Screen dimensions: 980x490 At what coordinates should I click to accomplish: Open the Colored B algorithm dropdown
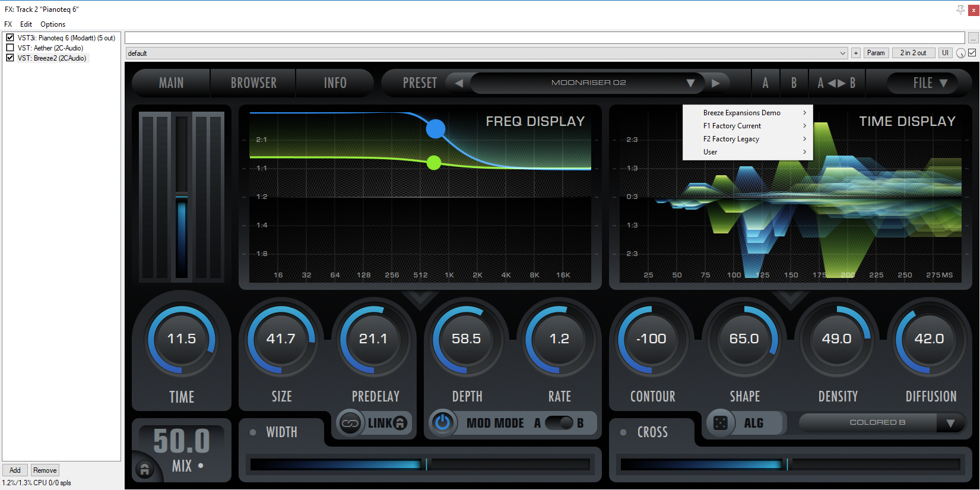click(x=950, y=423)
